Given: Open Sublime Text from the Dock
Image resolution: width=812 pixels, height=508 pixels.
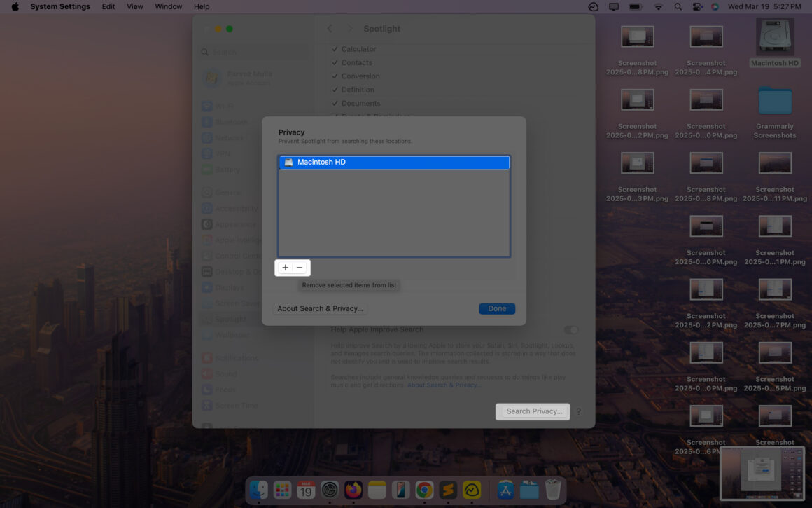Looking at the screenshot, I should [449, 490].
